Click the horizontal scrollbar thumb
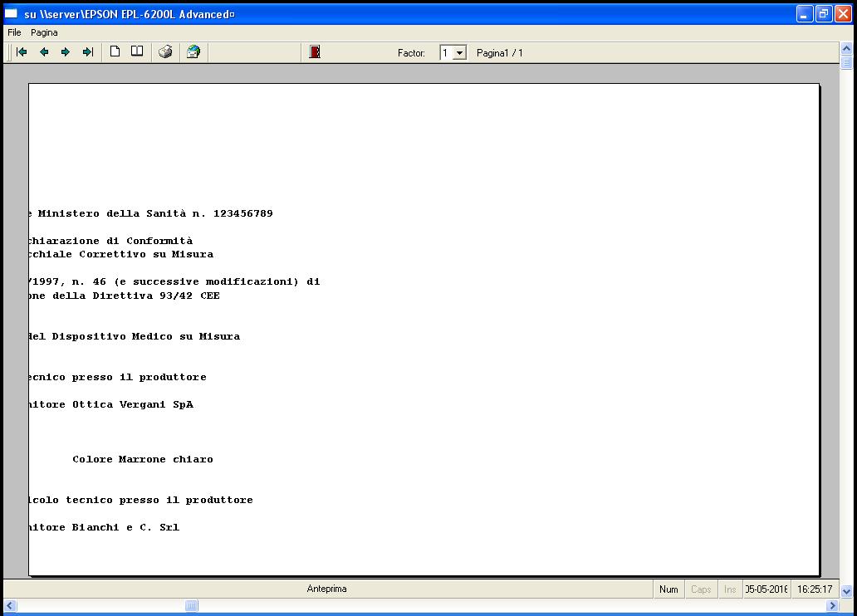 pyautogui.click(x=191, y=605)
